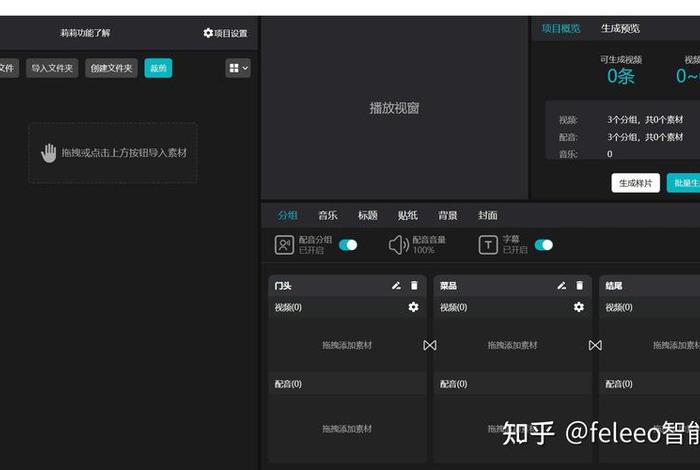The image size is (700, 470).
Task: Click the 生成样片 button
Action: coord(635,183)
